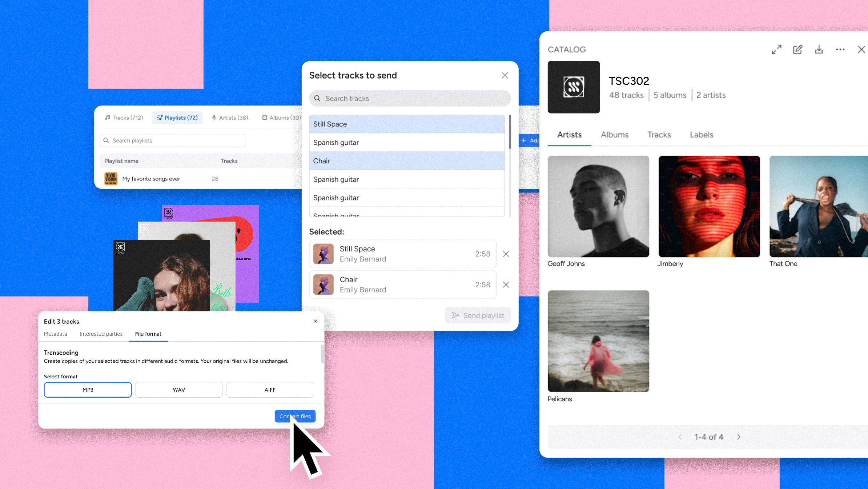Click the Send playlist button
The width and height of the screenshot is (868, 489).
478,315
